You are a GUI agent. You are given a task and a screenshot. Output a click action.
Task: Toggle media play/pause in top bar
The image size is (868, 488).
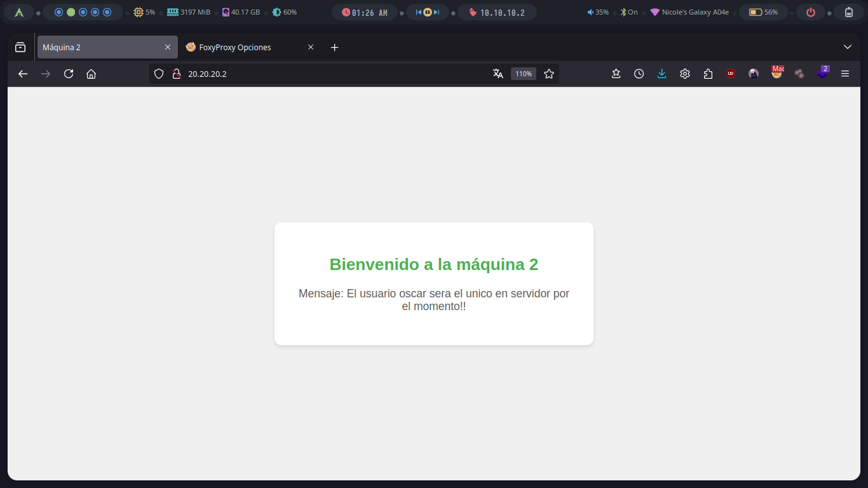[427, 12]
